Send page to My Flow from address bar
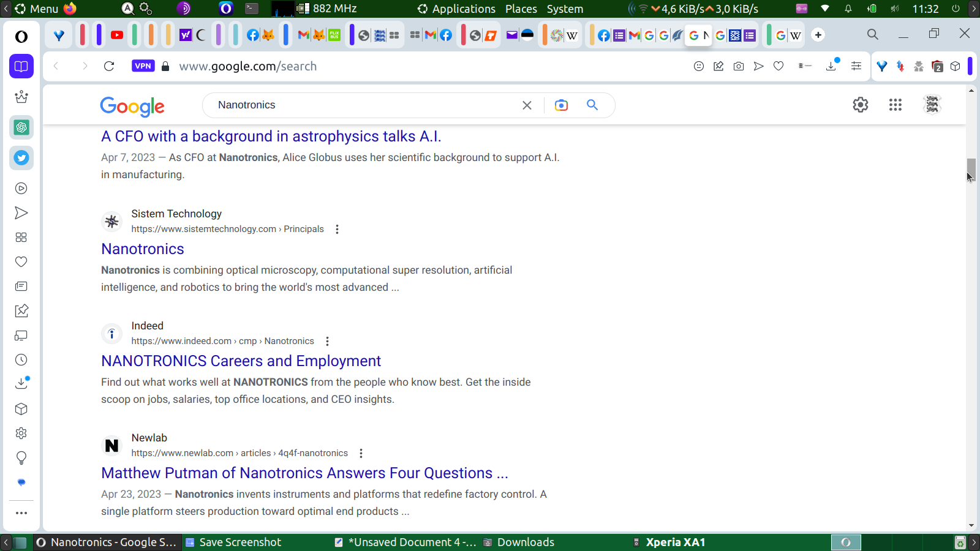Screen dimensions: 980x551 [x=759, y=66]
